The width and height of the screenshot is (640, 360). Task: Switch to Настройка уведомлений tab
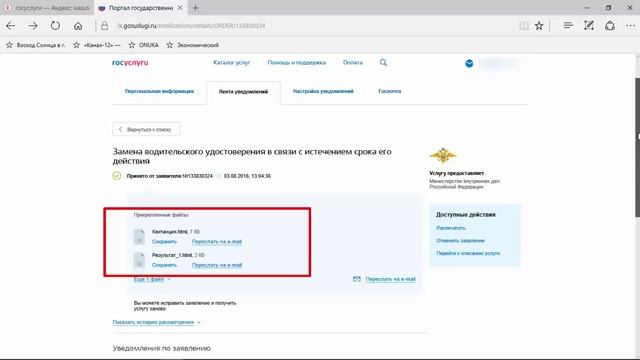click(323, 91)
